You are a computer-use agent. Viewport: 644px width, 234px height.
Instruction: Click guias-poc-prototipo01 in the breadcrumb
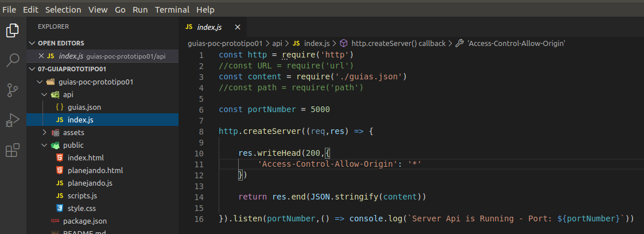coord(226,43)
